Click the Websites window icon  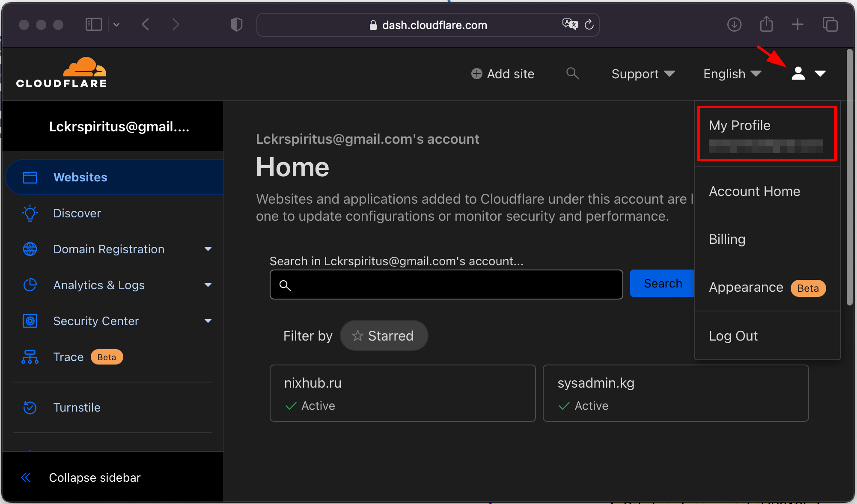click(x=30, y=177)
